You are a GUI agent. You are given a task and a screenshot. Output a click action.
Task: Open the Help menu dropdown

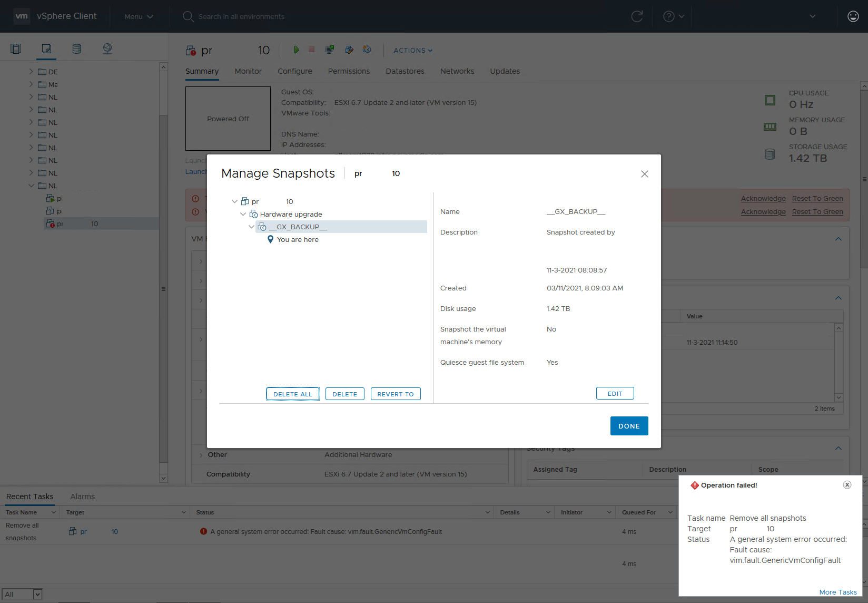pos(673,16)
